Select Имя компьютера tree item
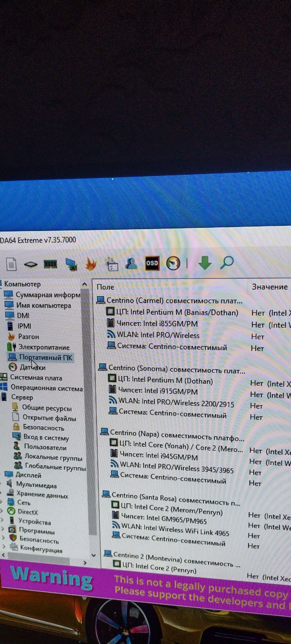This screenshot has width=291, height=644. tap(43, 305)
